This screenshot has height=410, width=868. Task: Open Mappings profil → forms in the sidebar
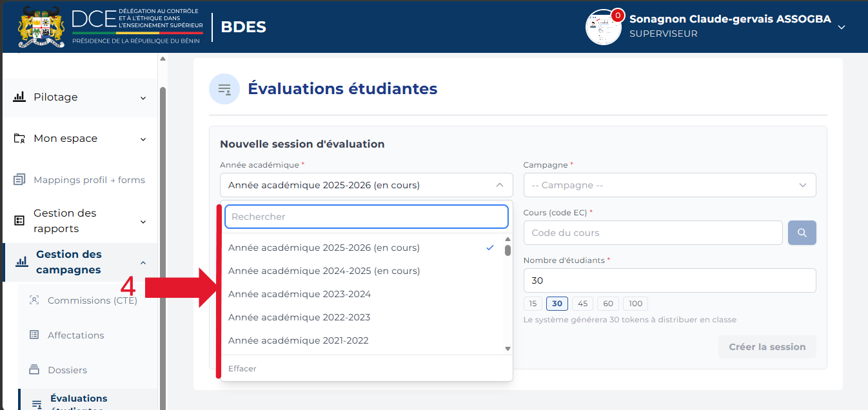89,180
